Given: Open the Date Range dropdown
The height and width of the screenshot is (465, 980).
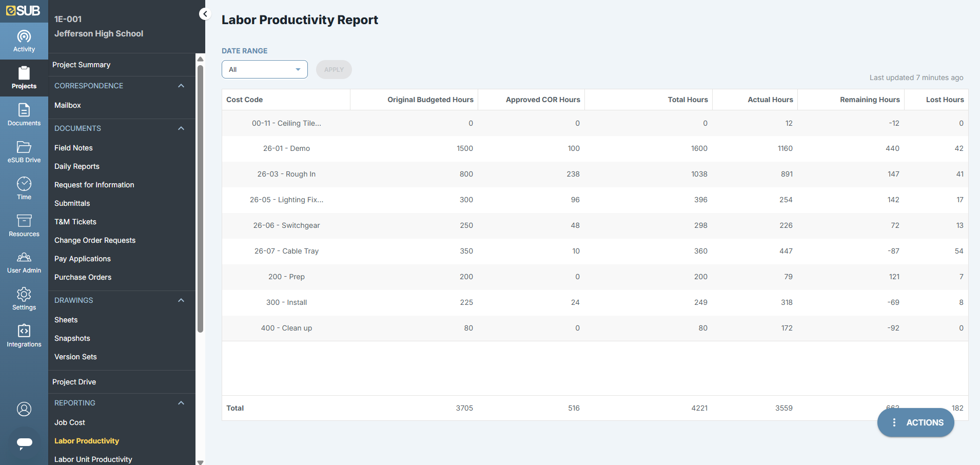Looking at the screenshot, I should point(264,69).
